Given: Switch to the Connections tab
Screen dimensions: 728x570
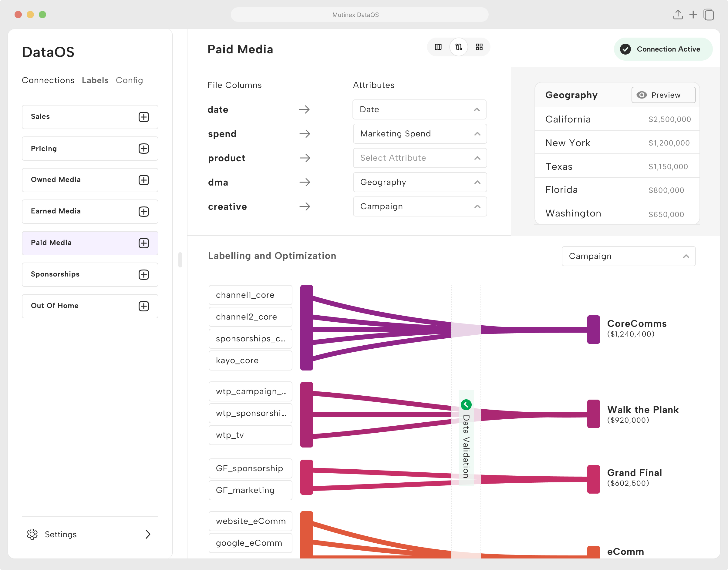Looking at the screenshot, I should (48, 80).
